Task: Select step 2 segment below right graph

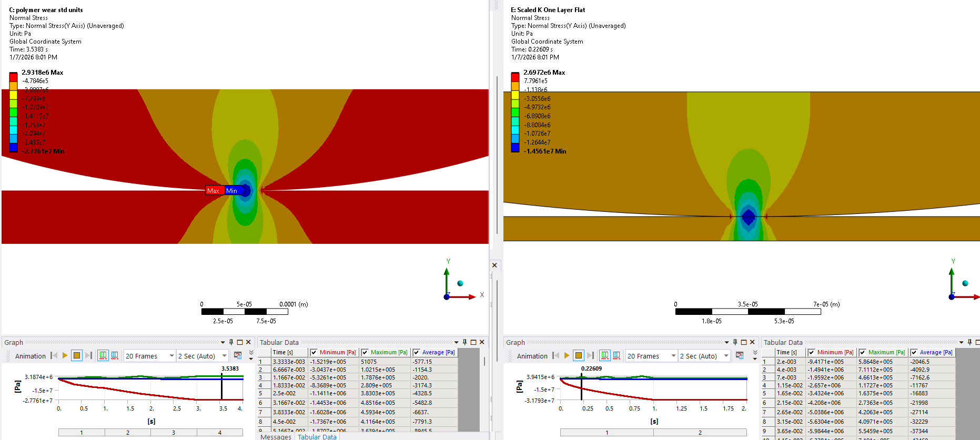Action: 700,433
